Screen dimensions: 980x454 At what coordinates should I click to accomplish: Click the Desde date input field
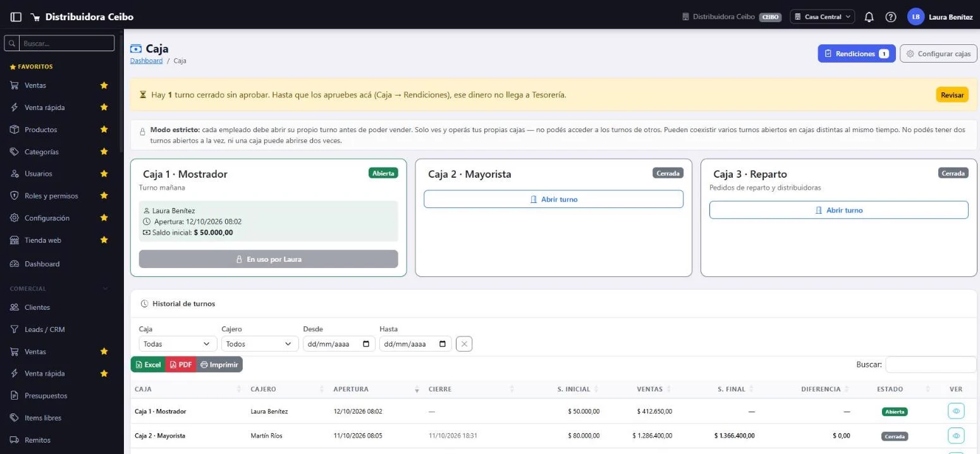click(339, 344)
